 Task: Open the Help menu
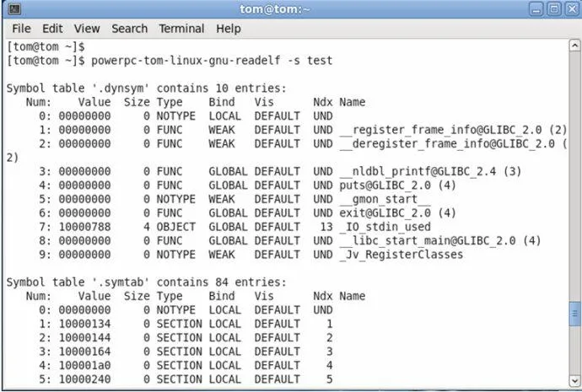[229, 29]
